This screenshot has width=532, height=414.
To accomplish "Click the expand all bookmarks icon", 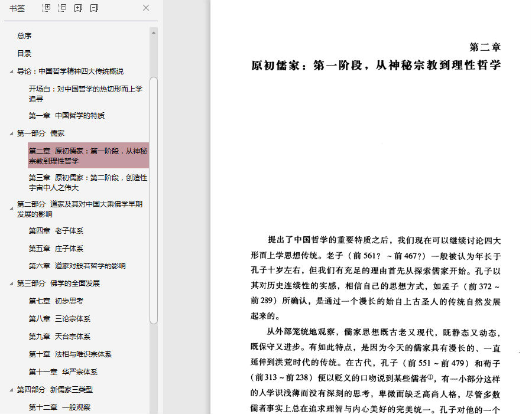I will click(47, 8).
